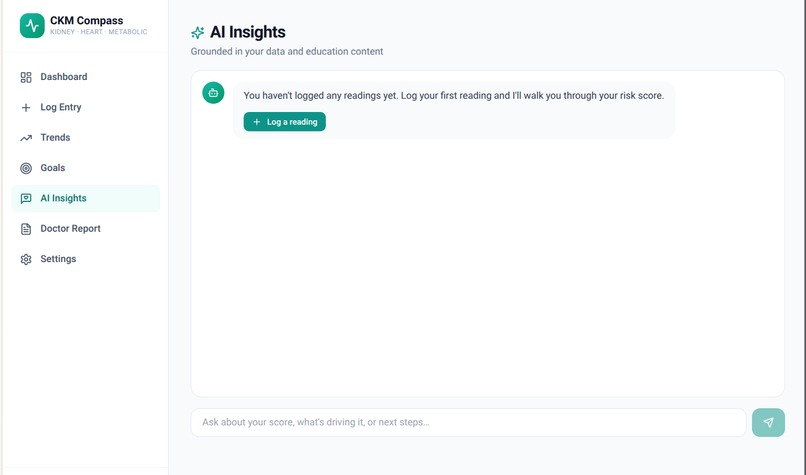The image size is (806, 475).
Task: Click the plus icon beside Log Entry
Action: point(26,107)
